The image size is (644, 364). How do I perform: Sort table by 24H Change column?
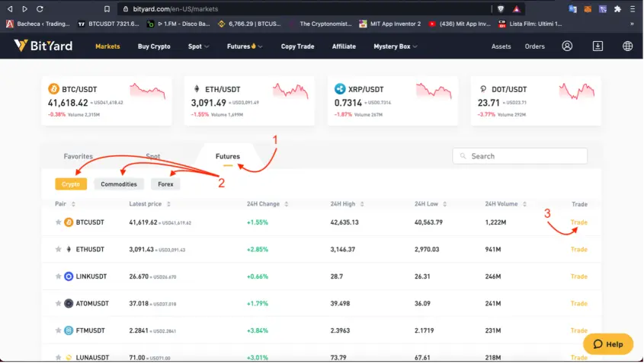287,204
